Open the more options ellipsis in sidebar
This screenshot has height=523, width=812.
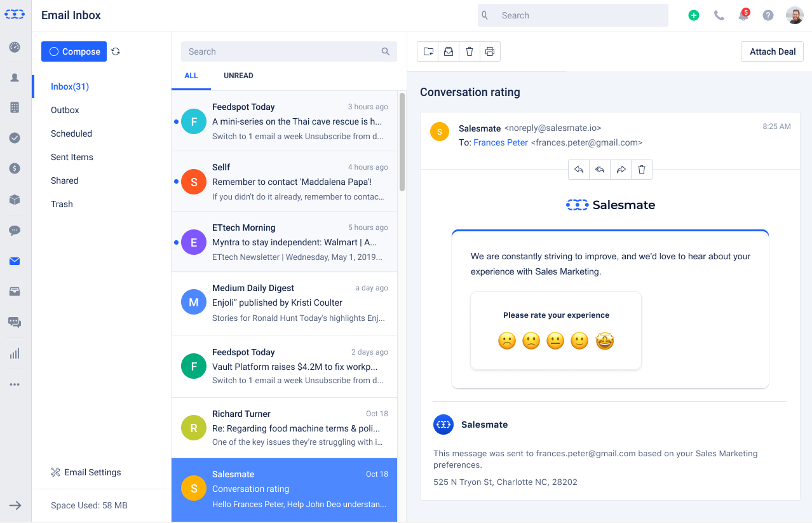point(15,384)
